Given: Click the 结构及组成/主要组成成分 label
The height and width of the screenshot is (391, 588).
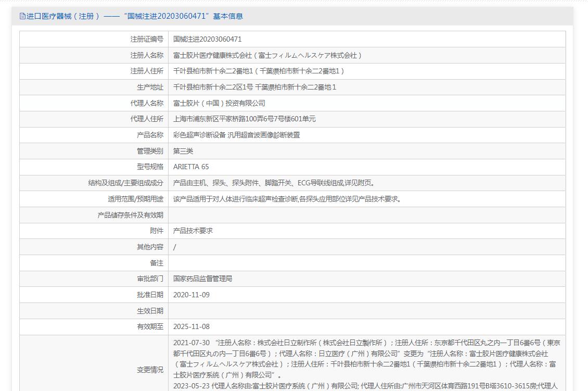Looking at the screenshot, I should tap(125, 183).
